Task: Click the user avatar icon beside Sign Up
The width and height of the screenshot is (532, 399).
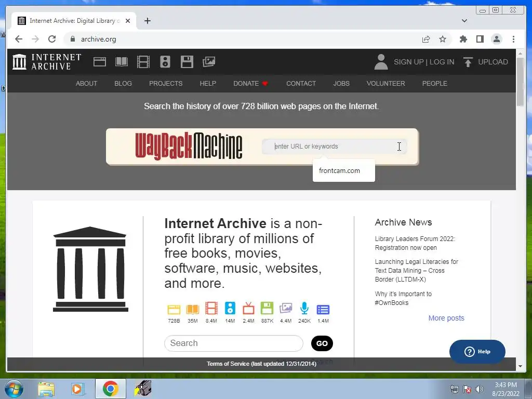Action: click(x=381, y=62)
